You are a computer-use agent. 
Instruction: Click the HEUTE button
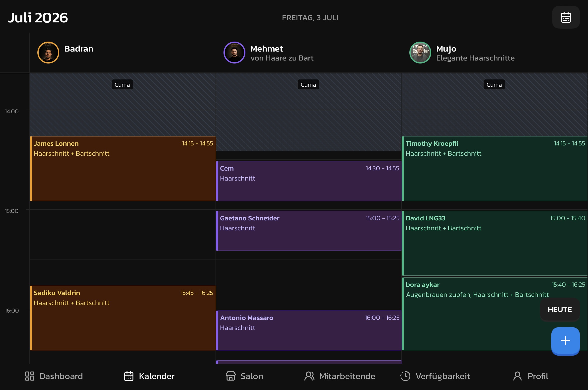560,310
